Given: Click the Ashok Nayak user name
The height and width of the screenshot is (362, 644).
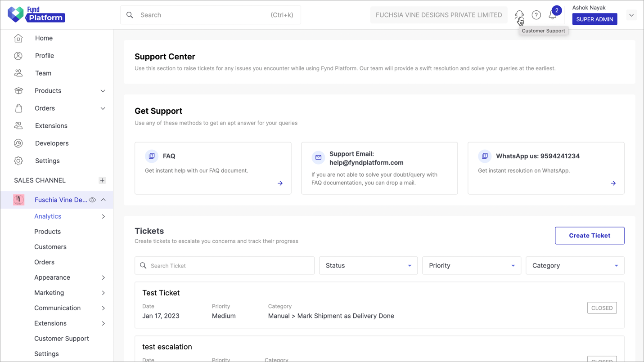Looking at the screenshot, I should [x=589, y=8].
